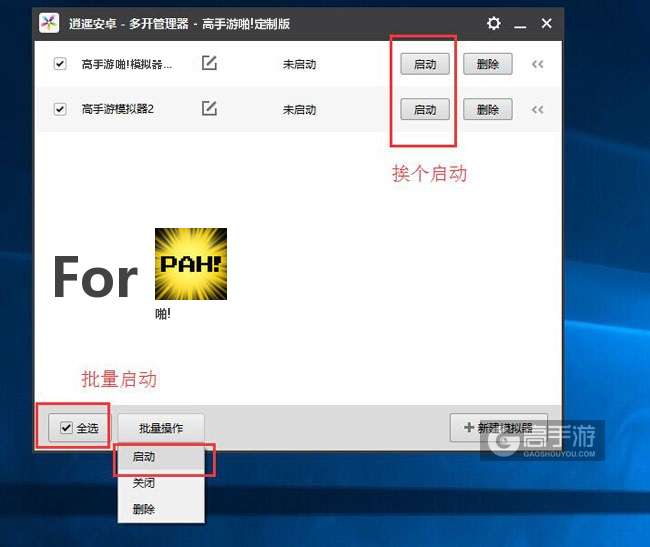This screenshot has width=650, height=547.
Task: Click the 啪! caption under the game icon
Action: tap(163, 314)
